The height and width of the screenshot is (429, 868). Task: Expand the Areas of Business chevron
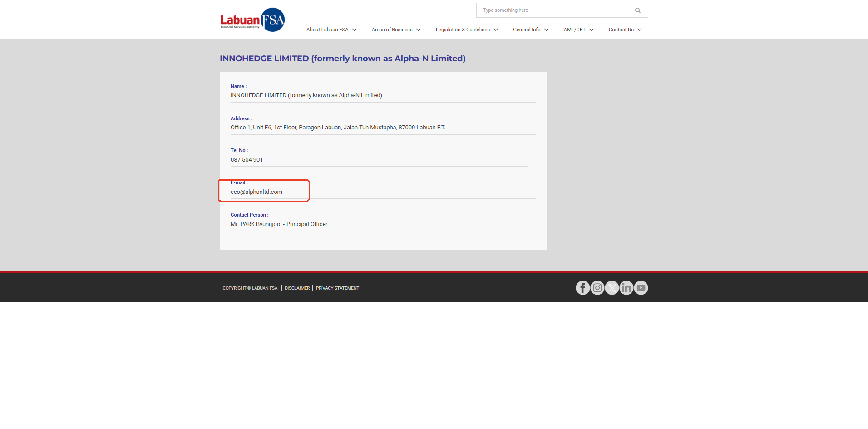(419, 30)
